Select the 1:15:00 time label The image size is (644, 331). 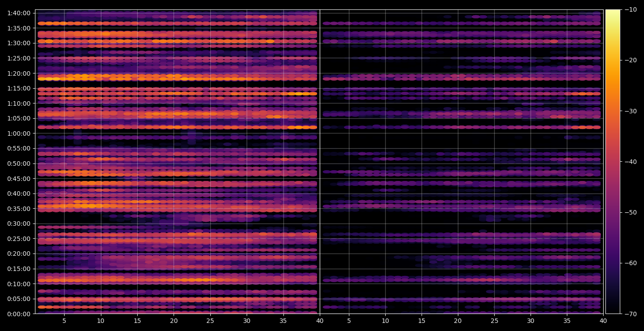pos(19,88)
